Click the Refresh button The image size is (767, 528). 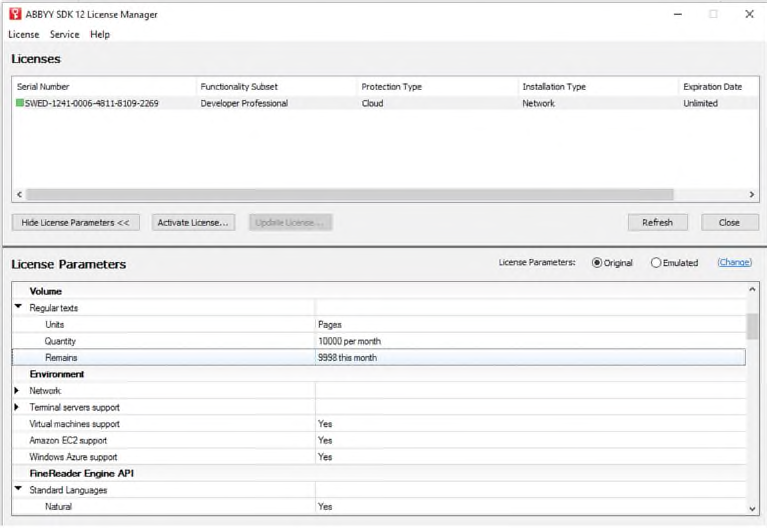pos(657,222)
